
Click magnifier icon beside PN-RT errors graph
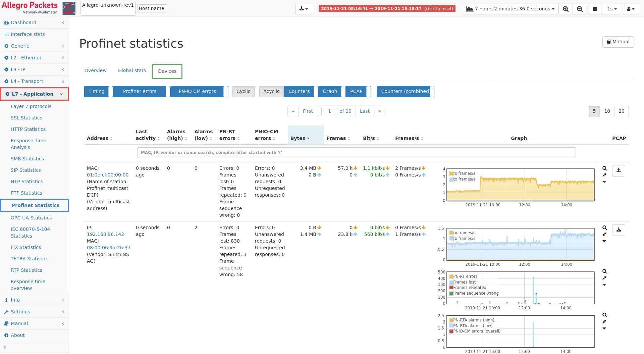(604, 271)
